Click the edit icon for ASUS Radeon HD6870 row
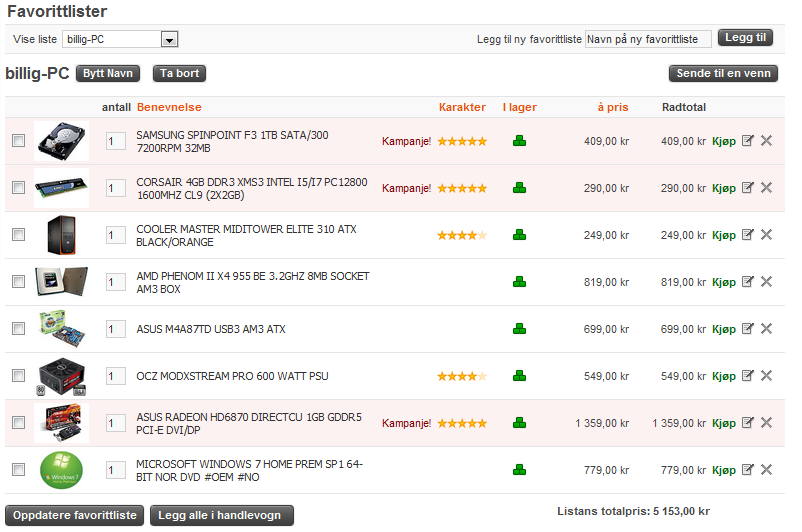Image resolution: width=802 pixels, height=532 pixels. [747, 423]
